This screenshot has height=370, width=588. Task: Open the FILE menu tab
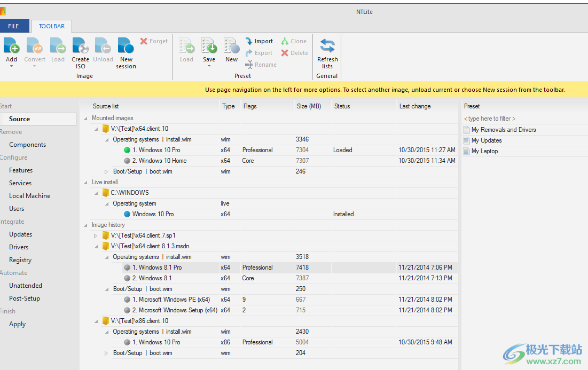point(13,26)
